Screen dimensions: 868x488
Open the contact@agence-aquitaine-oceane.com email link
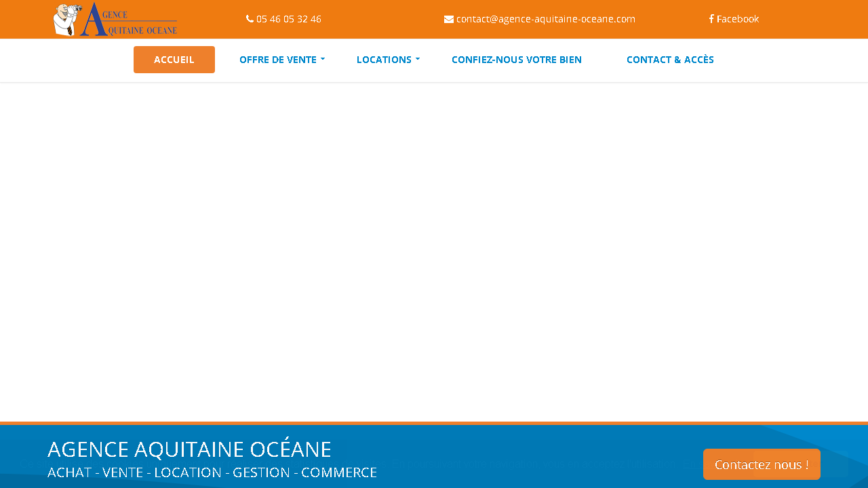point(545,19)
